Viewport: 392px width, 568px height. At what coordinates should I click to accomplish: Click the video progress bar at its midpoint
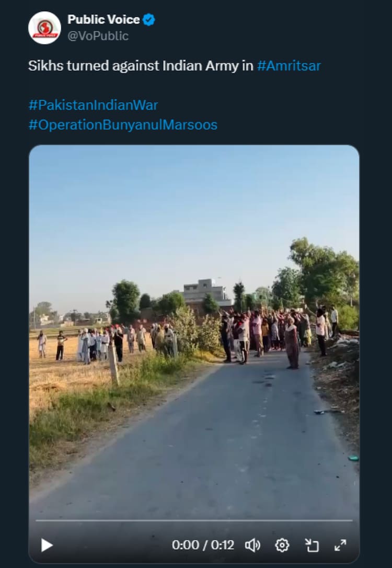194,520
